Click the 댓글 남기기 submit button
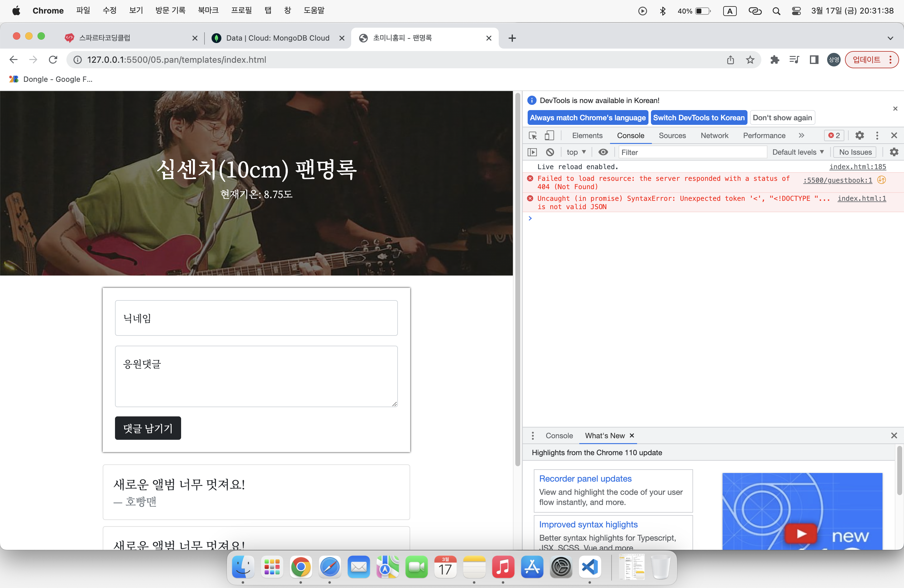The height and width of the screenshot is (588, 904). (148, 428)
